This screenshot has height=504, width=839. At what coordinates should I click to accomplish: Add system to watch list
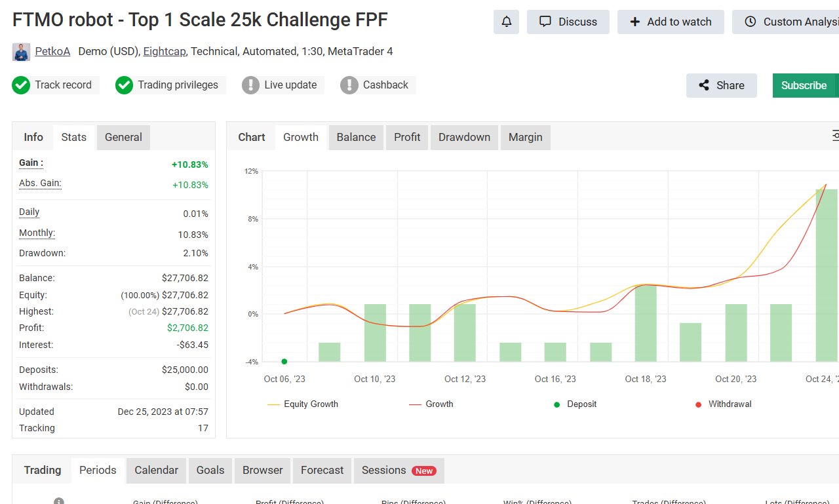tap(671, 22)
